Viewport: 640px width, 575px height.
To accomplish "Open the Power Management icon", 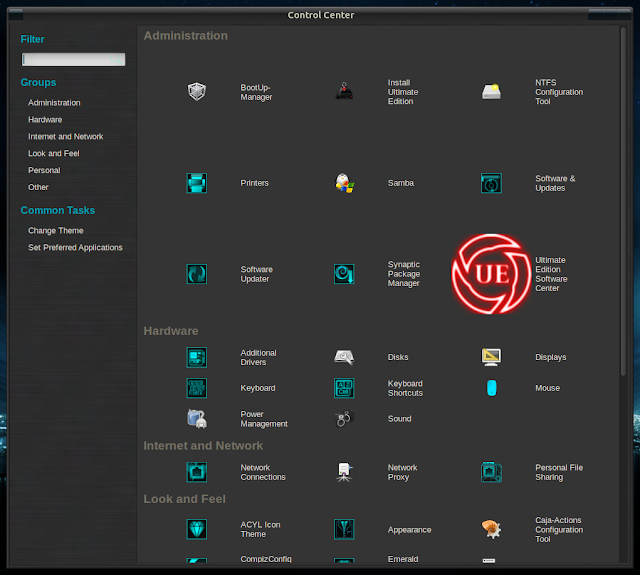I will tap(196, 419).
